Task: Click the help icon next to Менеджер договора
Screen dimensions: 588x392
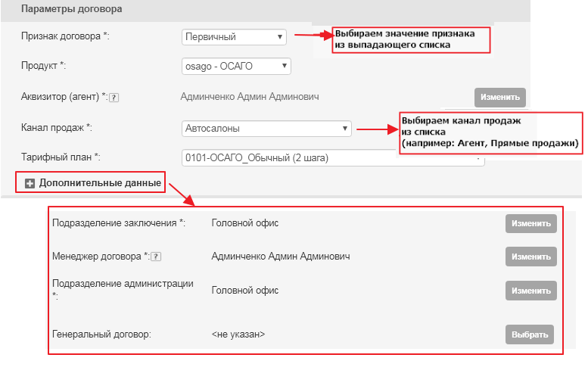Action: pyautogui.click(x=156, y=257)
